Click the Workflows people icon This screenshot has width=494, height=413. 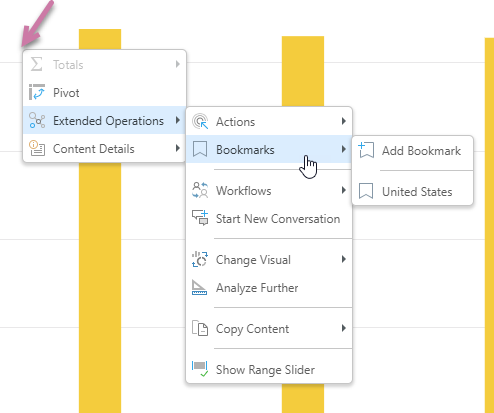200,190
